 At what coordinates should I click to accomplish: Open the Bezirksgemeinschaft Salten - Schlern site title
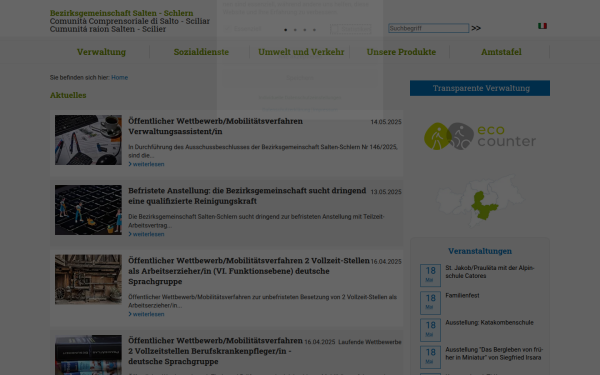click(x=121, y=13)
